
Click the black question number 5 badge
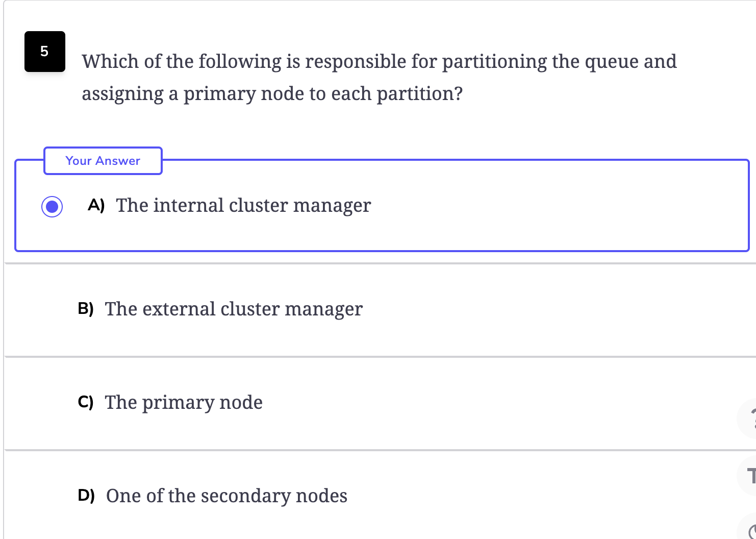(x=45, y=52)
